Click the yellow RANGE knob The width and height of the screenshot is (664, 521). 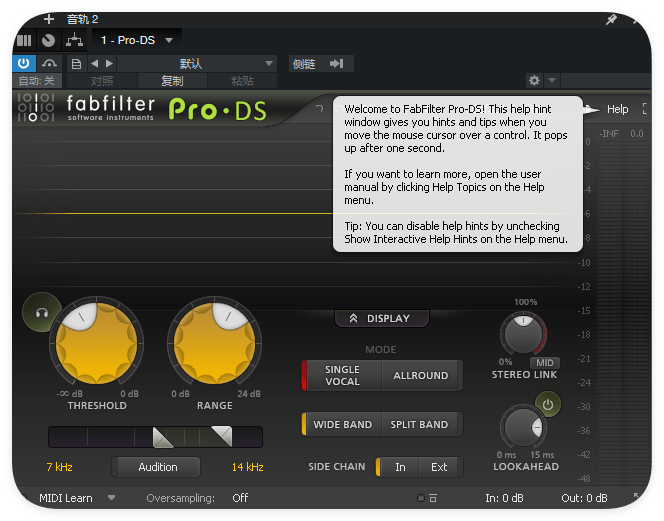coord(214,343)
